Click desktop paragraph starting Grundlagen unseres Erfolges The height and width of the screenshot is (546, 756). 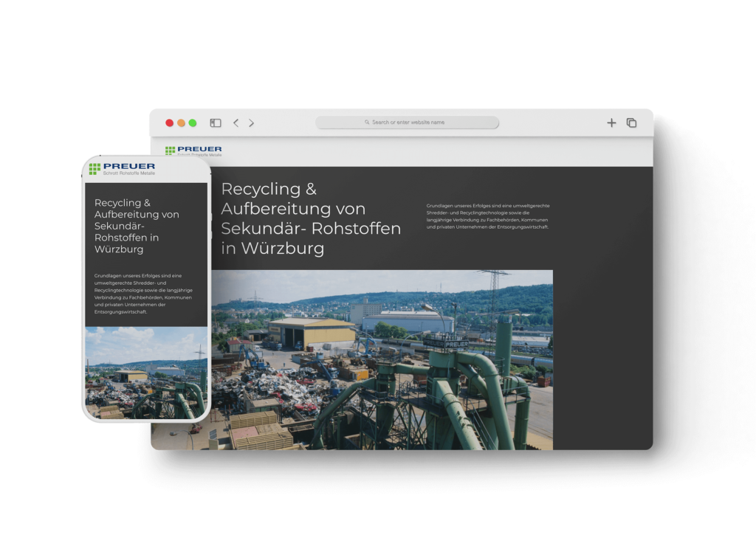488,216
